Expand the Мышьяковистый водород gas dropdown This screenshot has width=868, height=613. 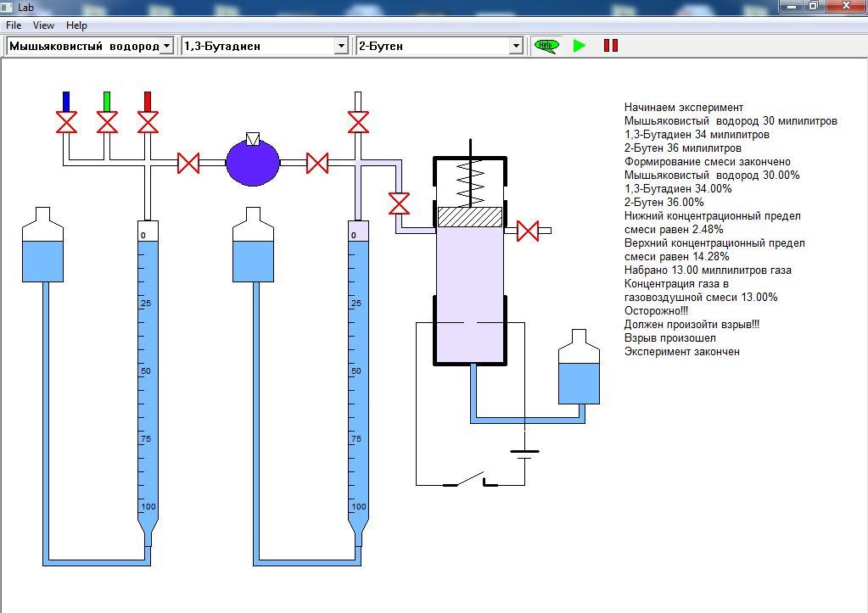coord(166,46)
